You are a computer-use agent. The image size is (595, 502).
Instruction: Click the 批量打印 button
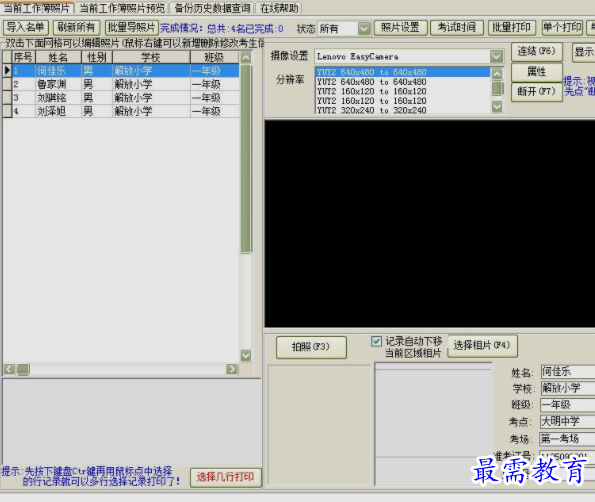[x=512, y=28]
